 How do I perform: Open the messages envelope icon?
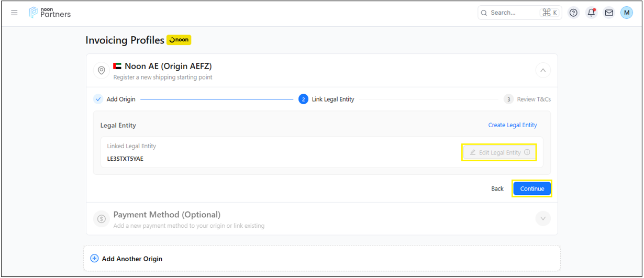tap(609, 13)
